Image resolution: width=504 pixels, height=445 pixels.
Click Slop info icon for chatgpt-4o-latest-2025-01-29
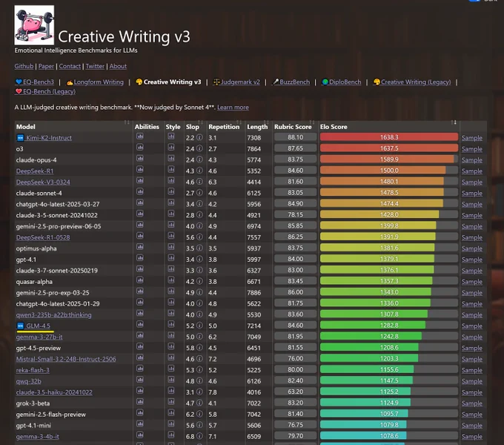coord(199,303)
